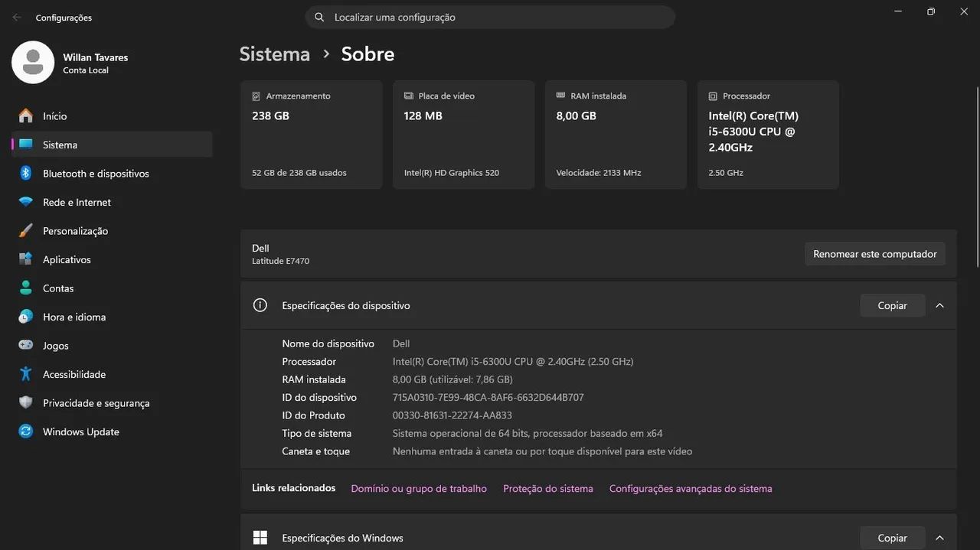Click the Bluetooth icon in sidebar
The image size is (980, 550).
tap(26, 173)
